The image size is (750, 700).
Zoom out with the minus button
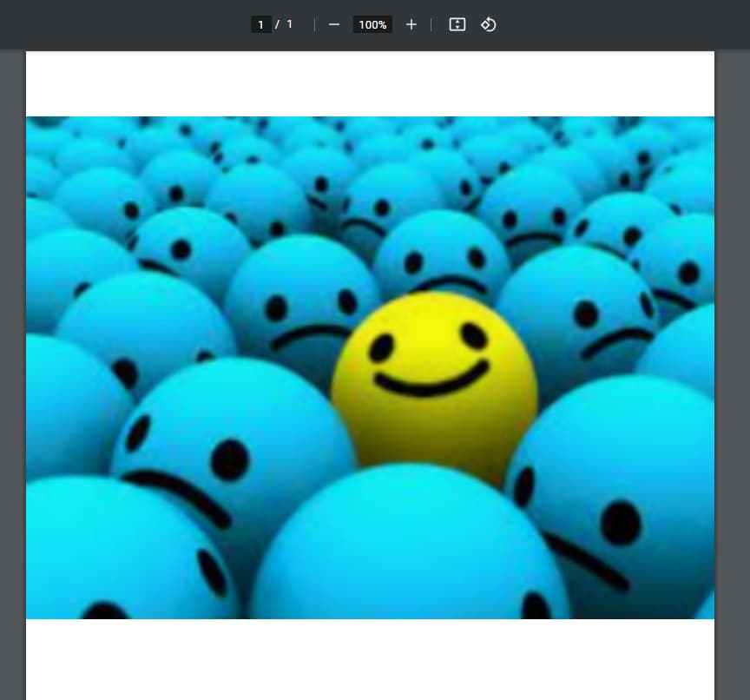coord(334,24)
